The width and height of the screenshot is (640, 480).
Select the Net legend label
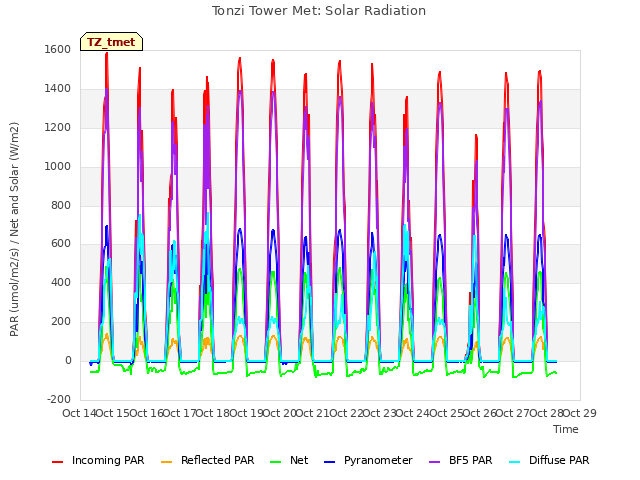299,460
